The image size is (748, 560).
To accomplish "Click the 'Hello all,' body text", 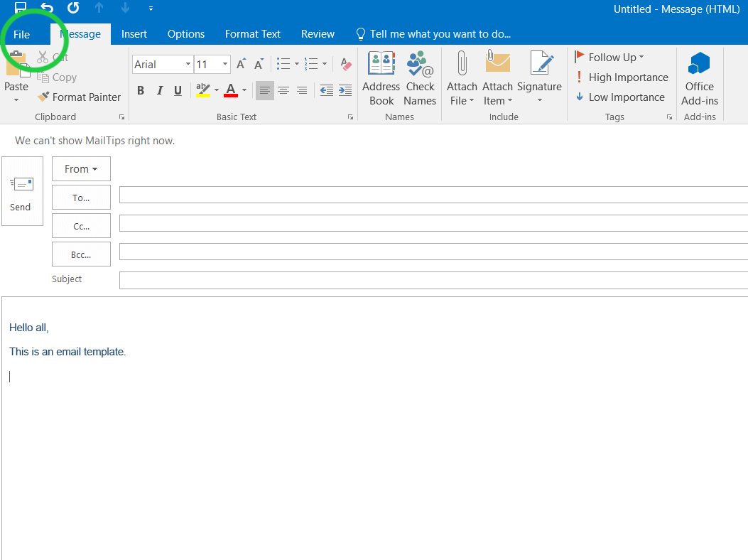I will click(x=29, y=328).
